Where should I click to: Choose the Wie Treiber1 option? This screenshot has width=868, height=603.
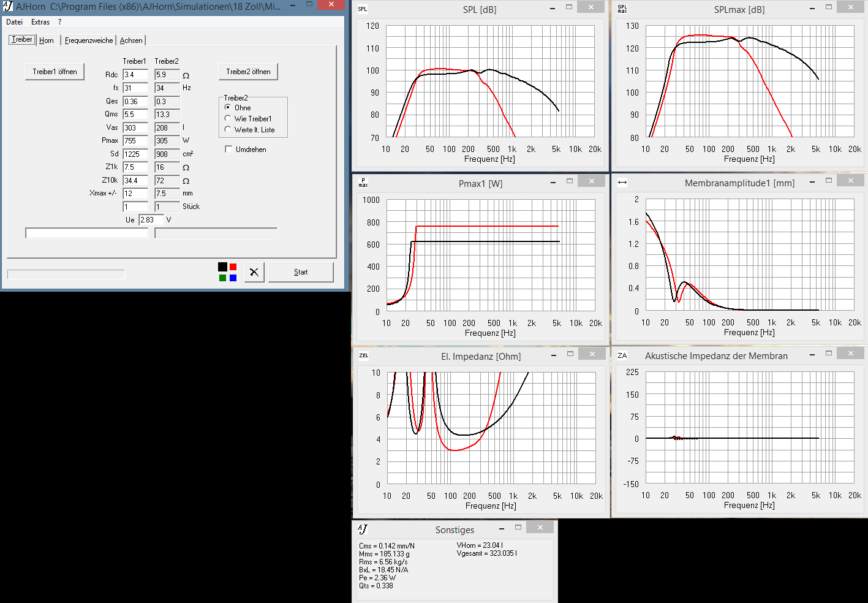(228, 119)
